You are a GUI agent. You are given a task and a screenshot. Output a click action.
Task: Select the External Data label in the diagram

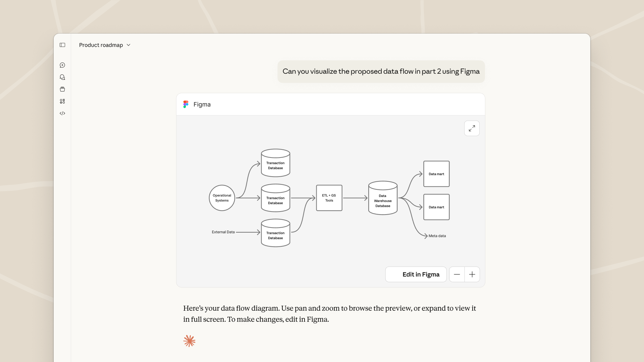coord(223,232)
